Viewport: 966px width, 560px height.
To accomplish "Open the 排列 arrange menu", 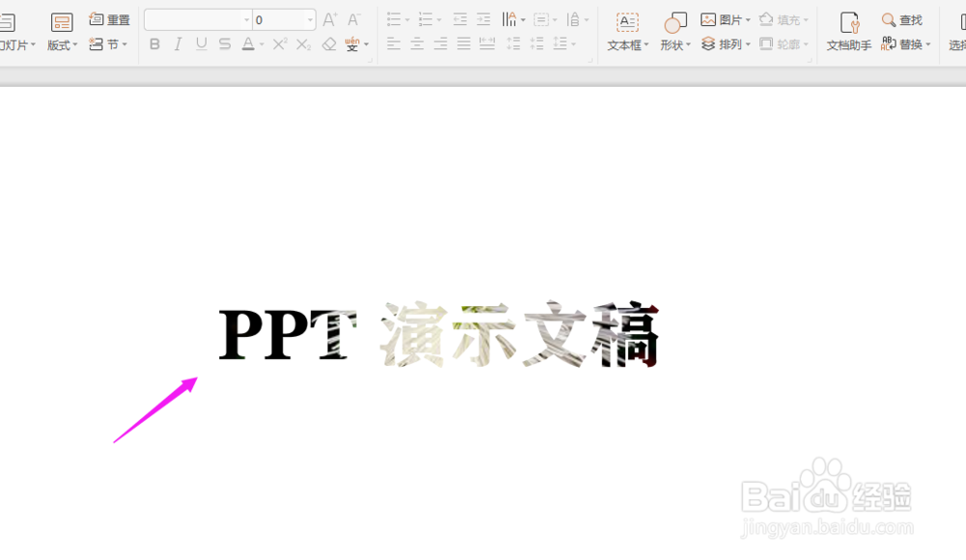I will tap(725, 43).
